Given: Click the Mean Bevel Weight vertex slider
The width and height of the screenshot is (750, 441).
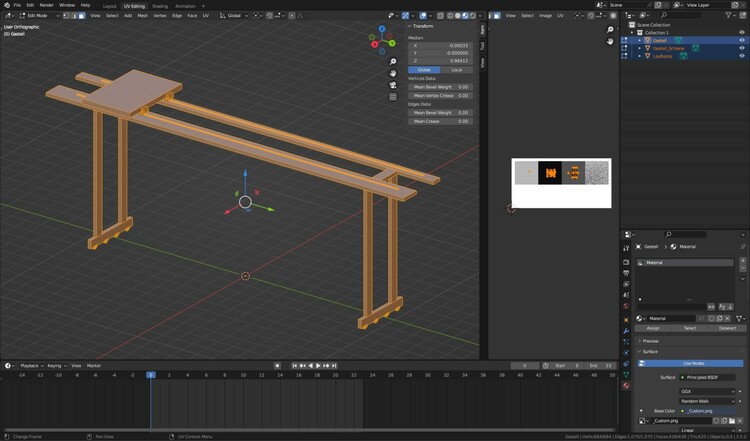Looking at the screenshot, I should click(x=441, y=87).
